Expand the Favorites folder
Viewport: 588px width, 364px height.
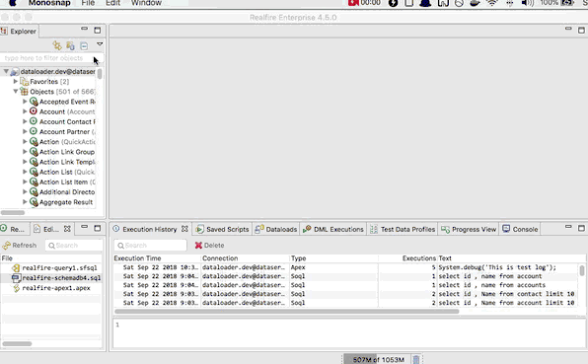click(x=16, y=81)
